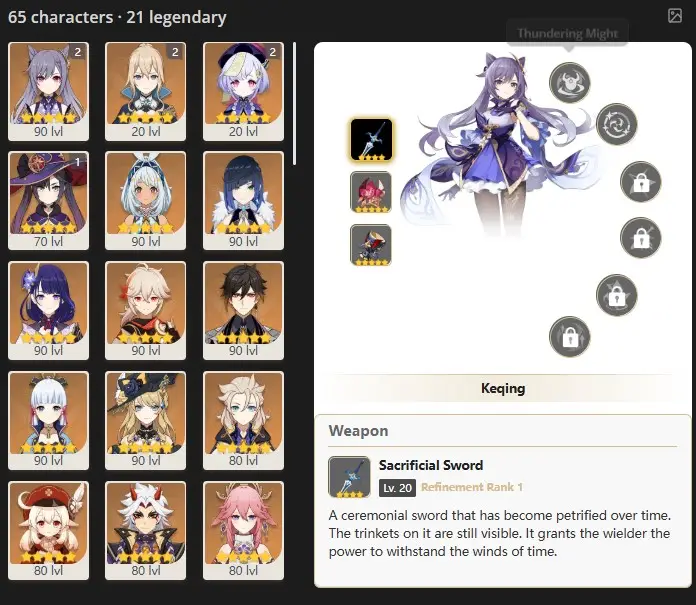The image size is (696, 605).
Task: Click the Sacrificial Sword icon in Weapon panel
Action: click(349, 477)
